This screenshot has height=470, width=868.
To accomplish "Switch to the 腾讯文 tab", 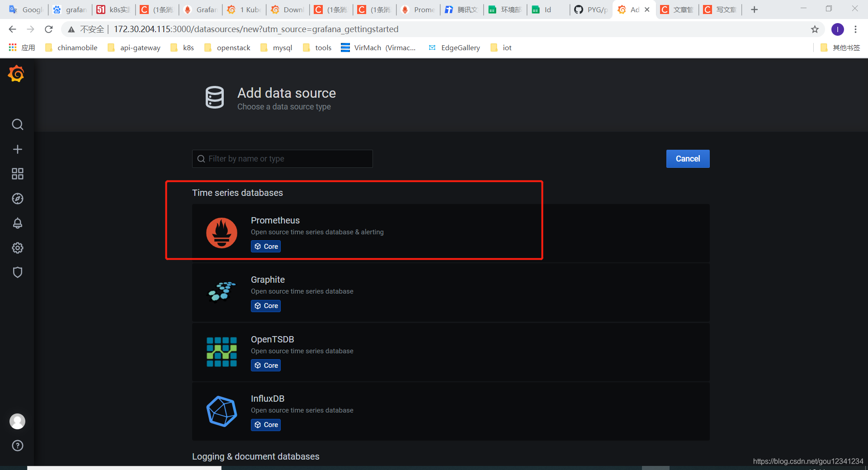I will 462,9.
